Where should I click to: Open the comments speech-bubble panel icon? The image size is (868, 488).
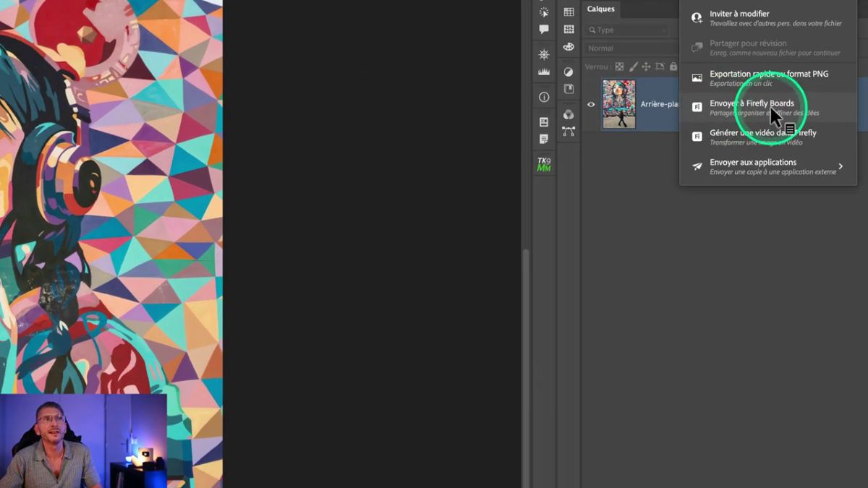click(544, 30)
